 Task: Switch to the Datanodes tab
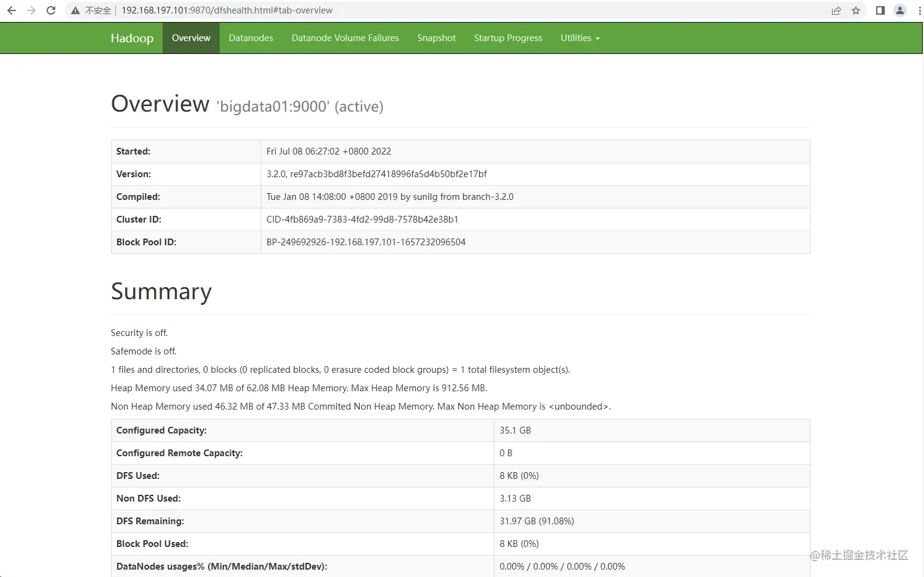click(x=251, y=38)
